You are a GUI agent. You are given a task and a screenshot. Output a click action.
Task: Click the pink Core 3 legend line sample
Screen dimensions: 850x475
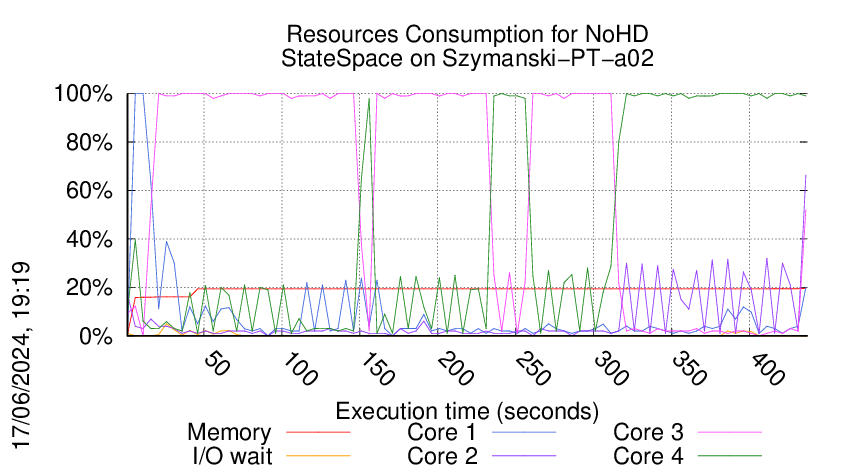730,432
